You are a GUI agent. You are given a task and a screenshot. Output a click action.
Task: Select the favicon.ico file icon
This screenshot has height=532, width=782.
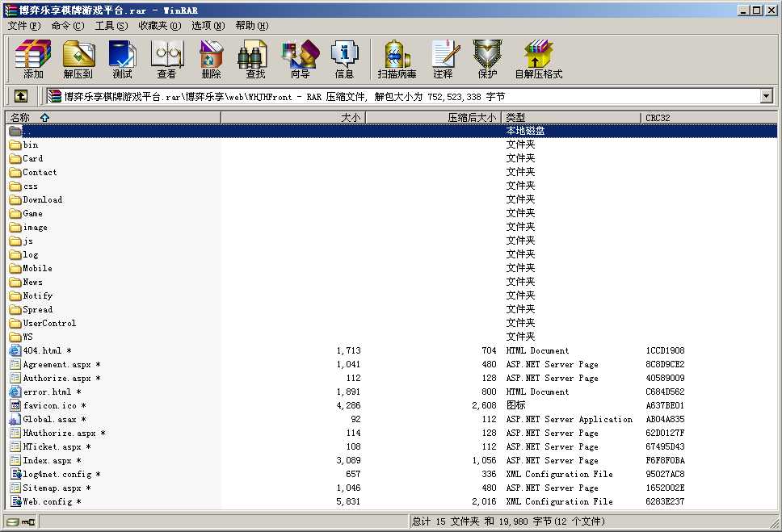[x=15, y=405]
